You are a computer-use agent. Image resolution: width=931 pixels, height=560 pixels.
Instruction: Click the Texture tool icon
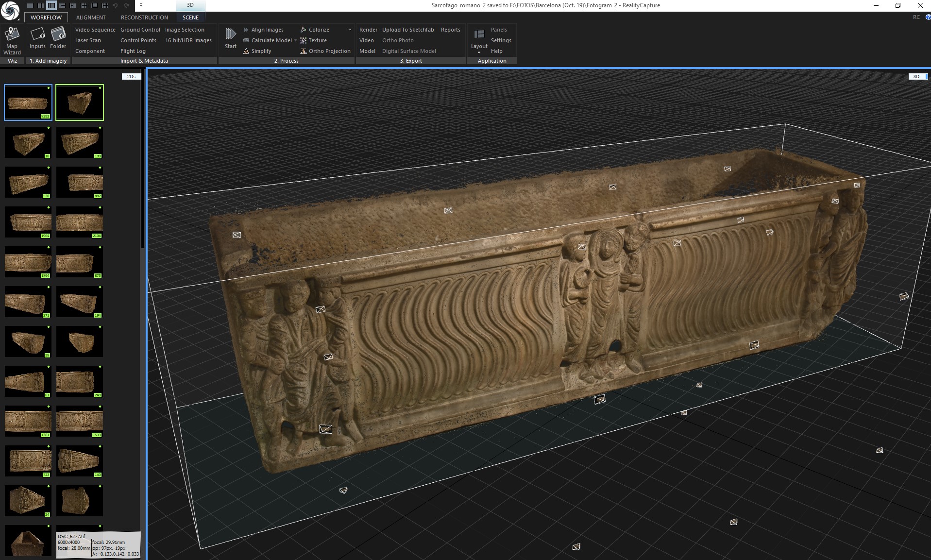(304, 40)
